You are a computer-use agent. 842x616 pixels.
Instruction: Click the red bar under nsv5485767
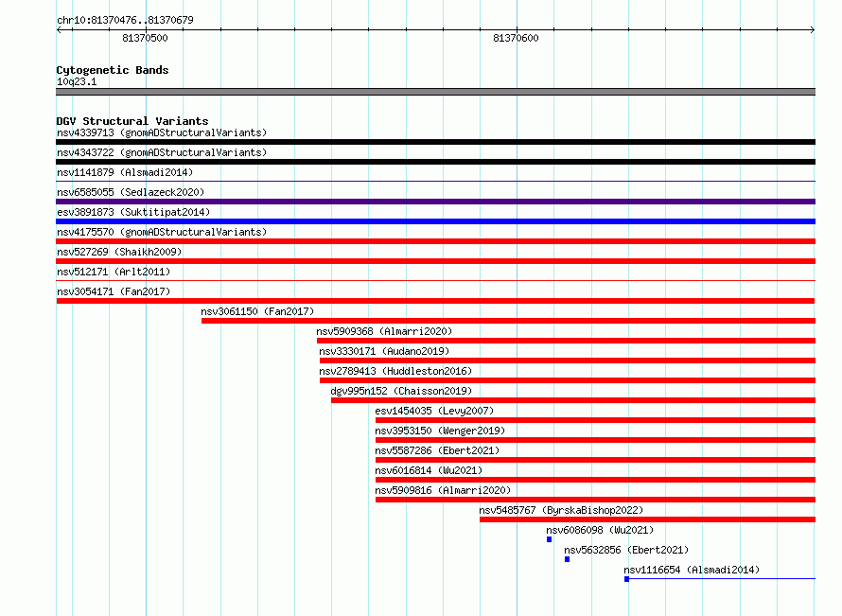pyautogui.click(x=648, y=519)
